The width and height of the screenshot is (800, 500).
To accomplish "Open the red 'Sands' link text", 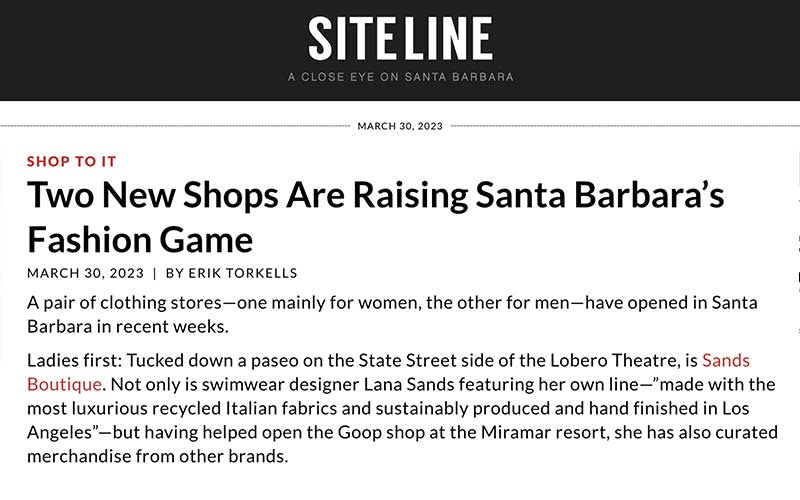I will coord(726,360).
